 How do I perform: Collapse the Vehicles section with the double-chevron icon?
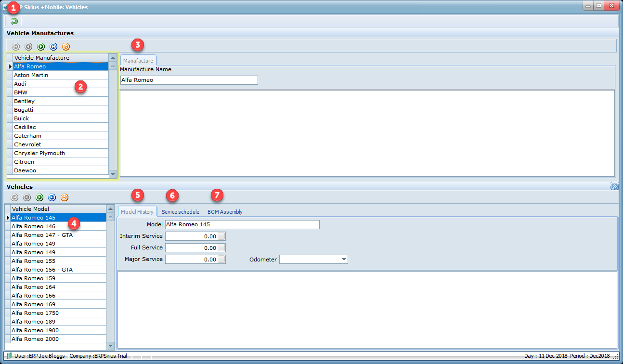[614, 186]
